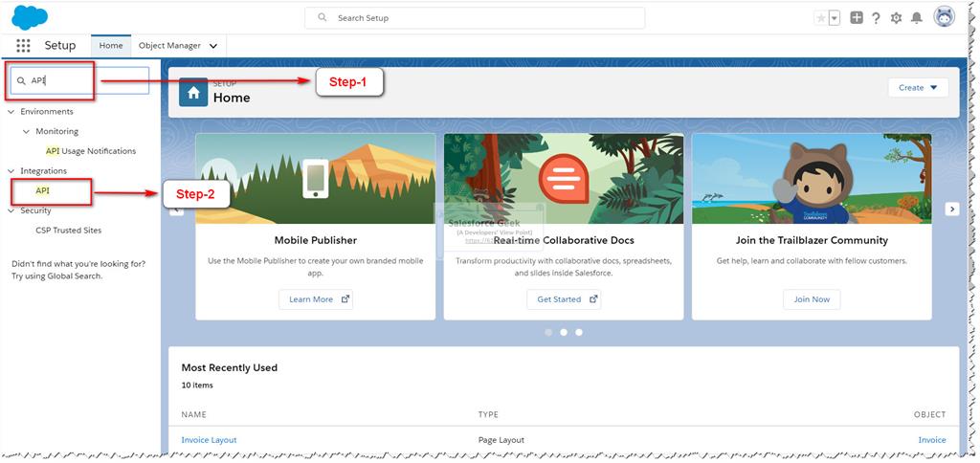Open the notifications bell
The image size is (980, 463).
pyautogui.click(x=917, y=18)
